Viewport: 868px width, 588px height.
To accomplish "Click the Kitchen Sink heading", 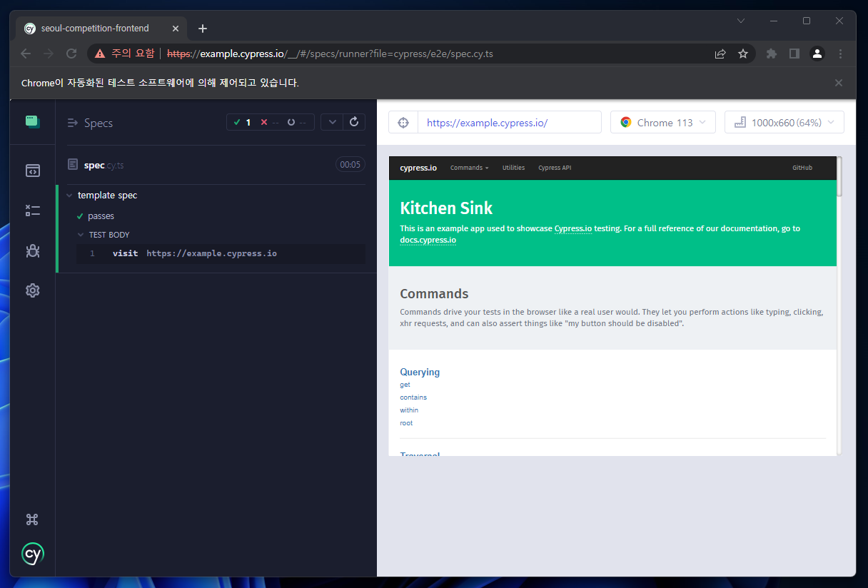I will pos(446,208).
